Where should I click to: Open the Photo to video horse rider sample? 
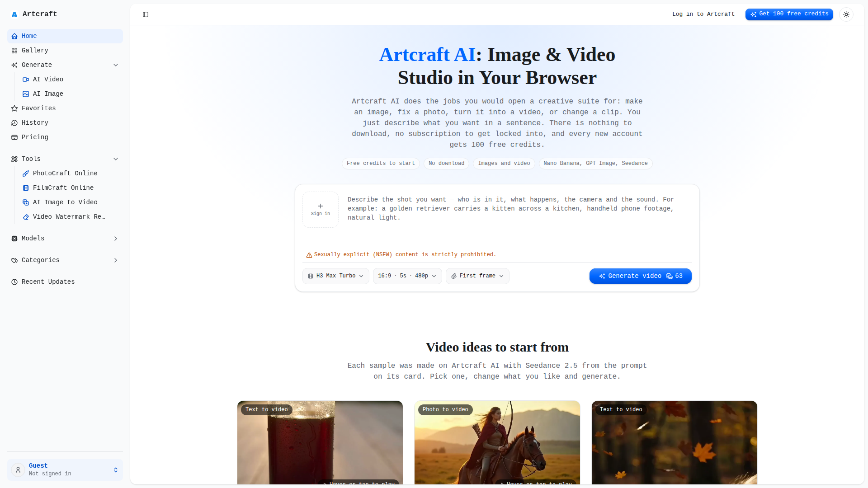click(497, 443)
